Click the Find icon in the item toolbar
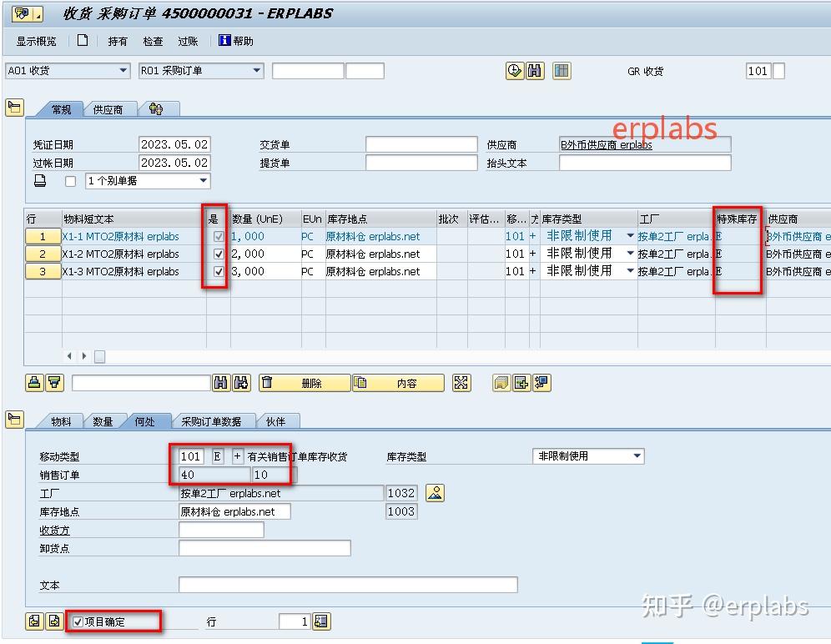831x644 pixels. coord(220,382)
